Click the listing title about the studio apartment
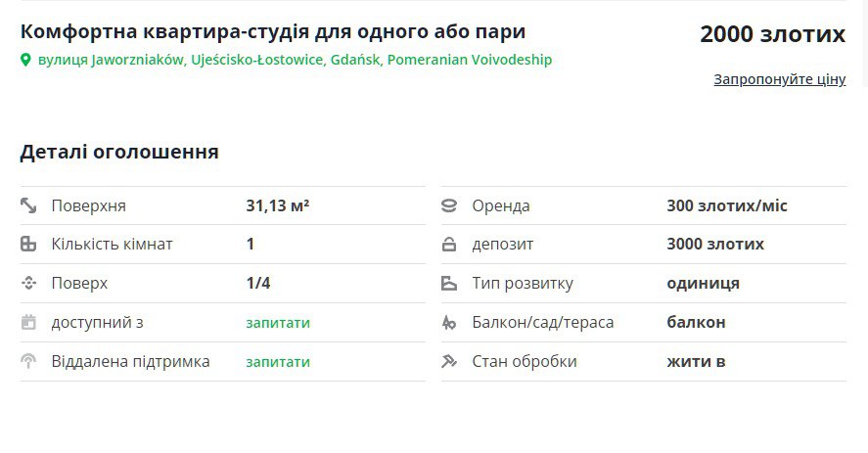 [273, 31]
